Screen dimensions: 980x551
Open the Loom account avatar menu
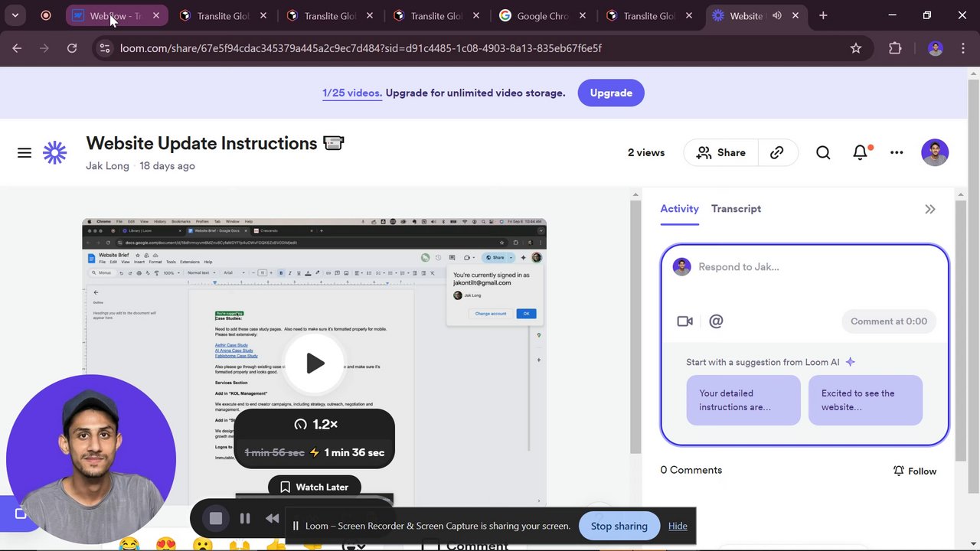click(x=935, y=152)
